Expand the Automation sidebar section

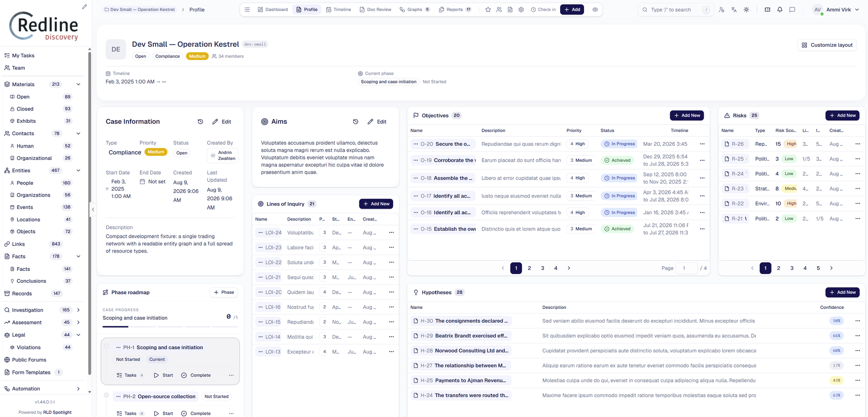tap(78, 389)
